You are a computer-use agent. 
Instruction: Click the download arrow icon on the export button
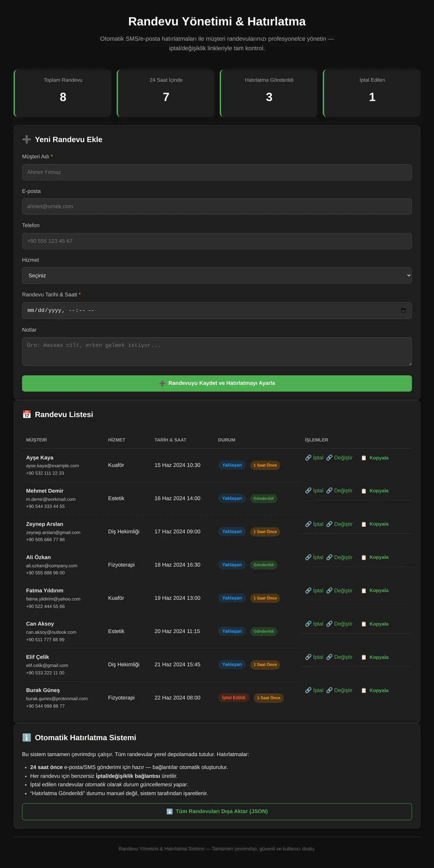[x=170, y=812]
